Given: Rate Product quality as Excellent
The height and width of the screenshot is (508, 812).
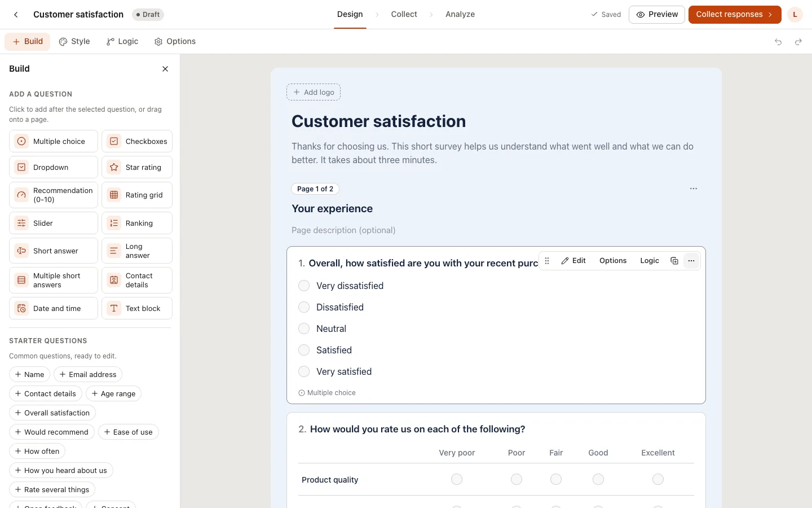Looking at the screenshot, I should (x=658, y=479).
